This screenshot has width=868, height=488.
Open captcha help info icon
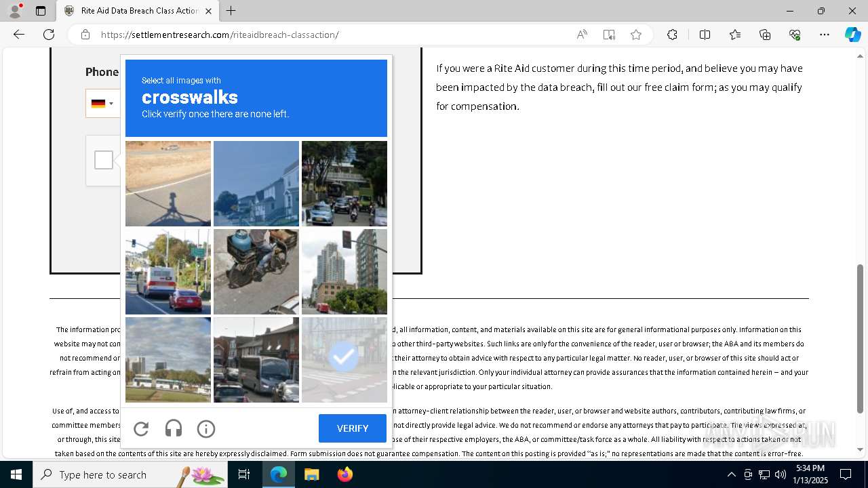(206, 428)
